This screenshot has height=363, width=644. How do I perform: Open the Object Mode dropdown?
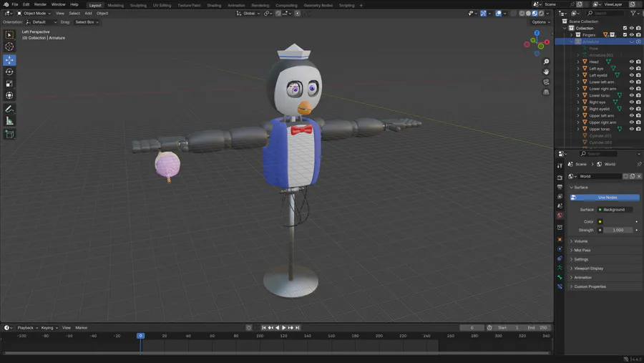[34, 13]
